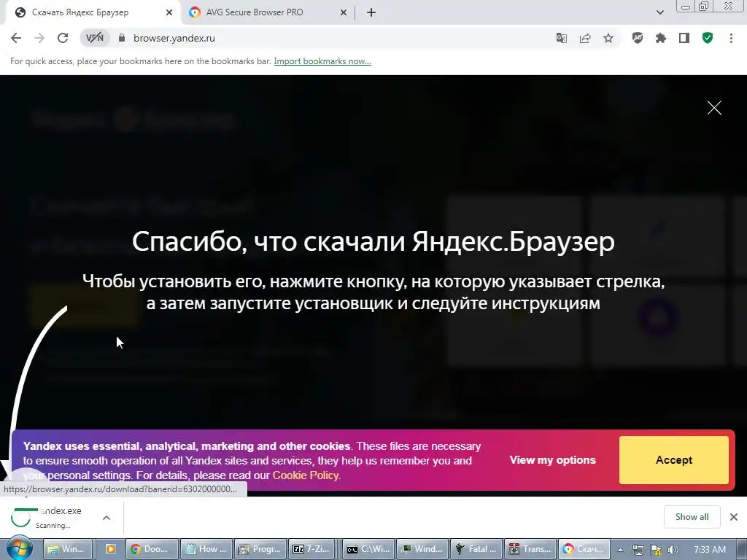
Task: Switch to Doo... Chrome taskbar window
Action: coord(152,549)
